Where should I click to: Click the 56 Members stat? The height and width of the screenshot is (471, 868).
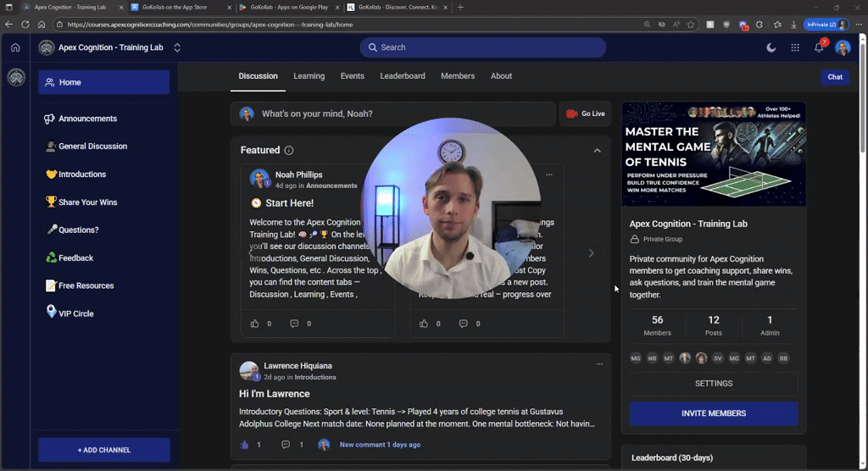coord(657,325)
